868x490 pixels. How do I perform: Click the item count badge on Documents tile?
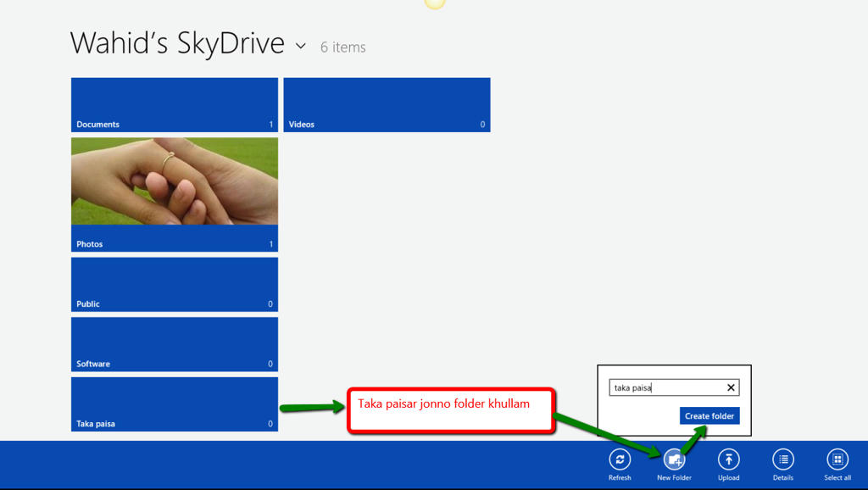click(x=270, y=124)
